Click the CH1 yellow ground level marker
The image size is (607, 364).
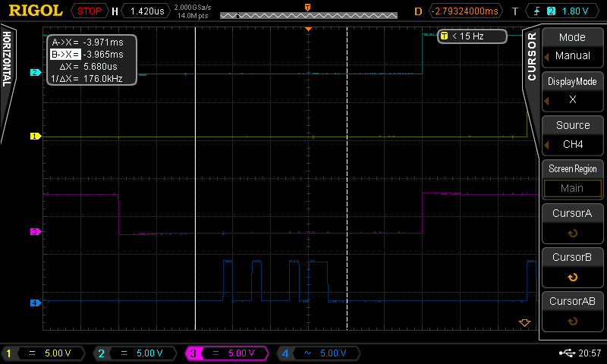36,136
